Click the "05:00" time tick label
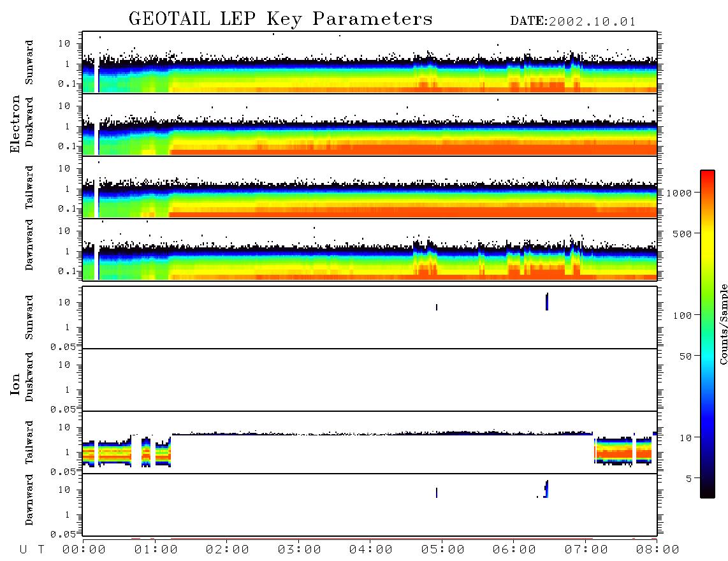Image resolution: width=728 pixels, height=561 pixels. point(443,550)
